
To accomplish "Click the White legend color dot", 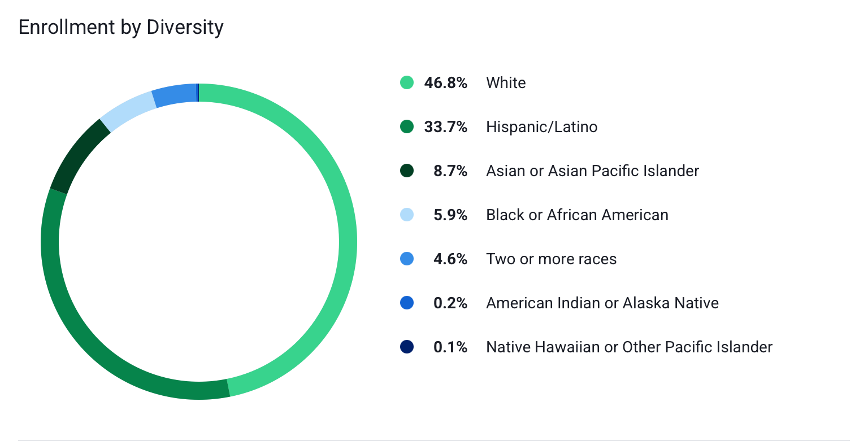I will 407,82.
